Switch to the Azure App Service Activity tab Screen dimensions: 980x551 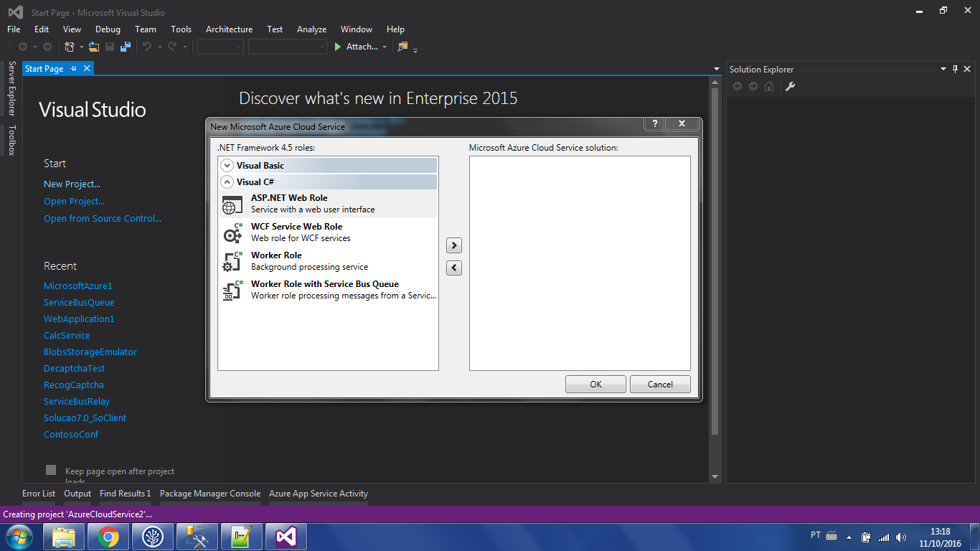[319, 494]
